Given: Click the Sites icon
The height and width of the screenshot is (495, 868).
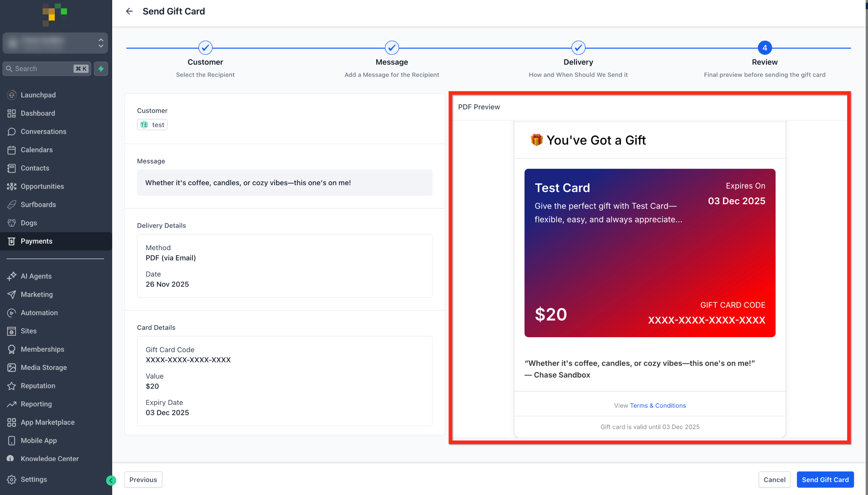Looking at the screenshot, I should [12, 331].
